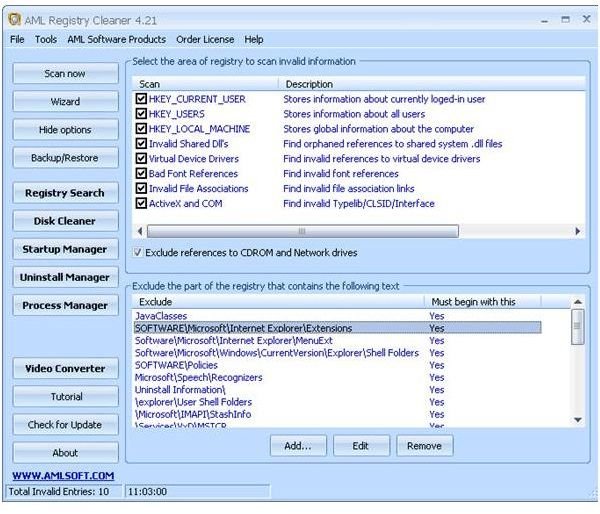
Task: Open Backup/Restore
Action: click(x=65, y=158)
